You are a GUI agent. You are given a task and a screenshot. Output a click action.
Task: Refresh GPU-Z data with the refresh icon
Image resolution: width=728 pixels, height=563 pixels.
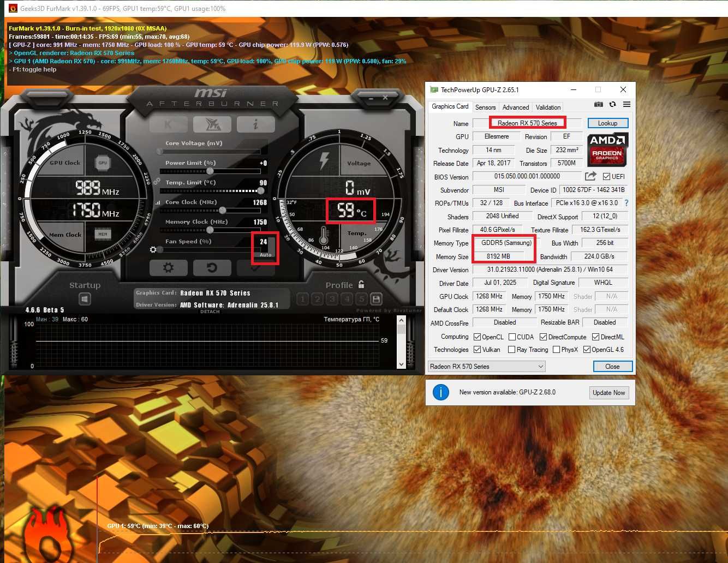tap(612, 104)
